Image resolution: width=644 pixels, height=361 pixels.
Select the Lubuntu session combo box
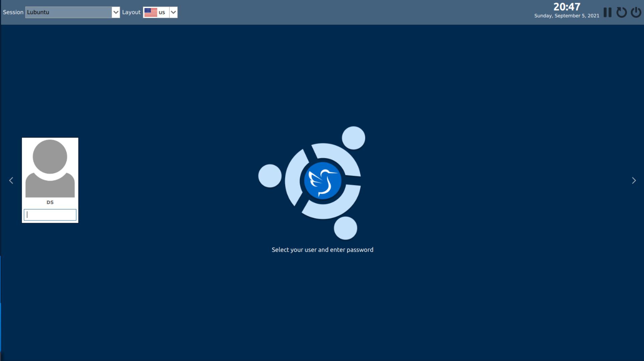tap(69, 12)
